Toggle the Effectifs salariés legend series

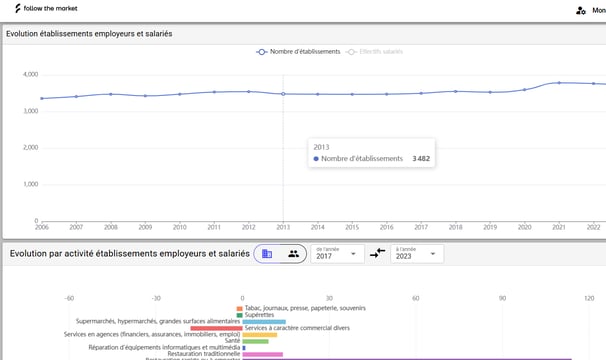pos(374,52)
